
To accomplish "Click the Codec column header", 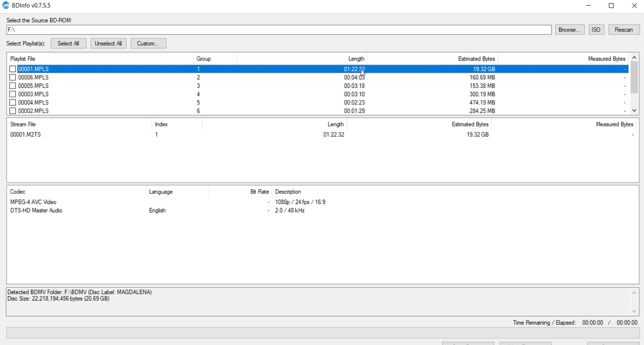I will click(x=76, y=192).
